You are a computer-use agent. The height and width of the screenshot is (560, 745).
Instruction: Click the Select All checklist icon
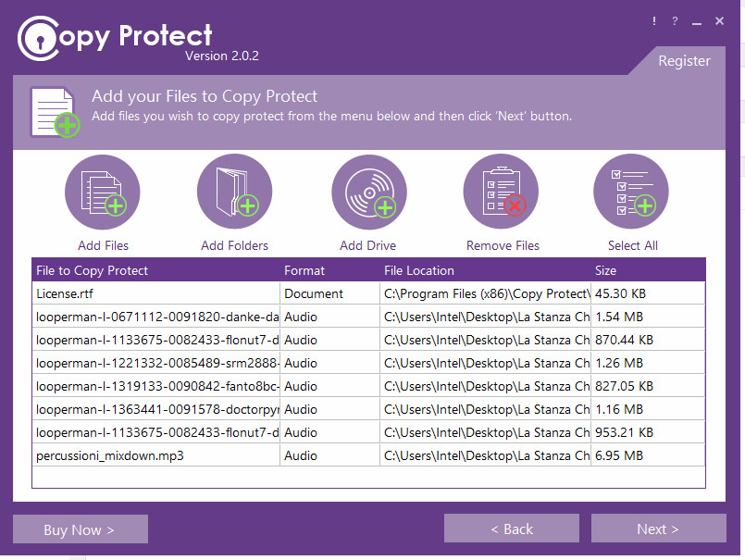pos(631,192)
